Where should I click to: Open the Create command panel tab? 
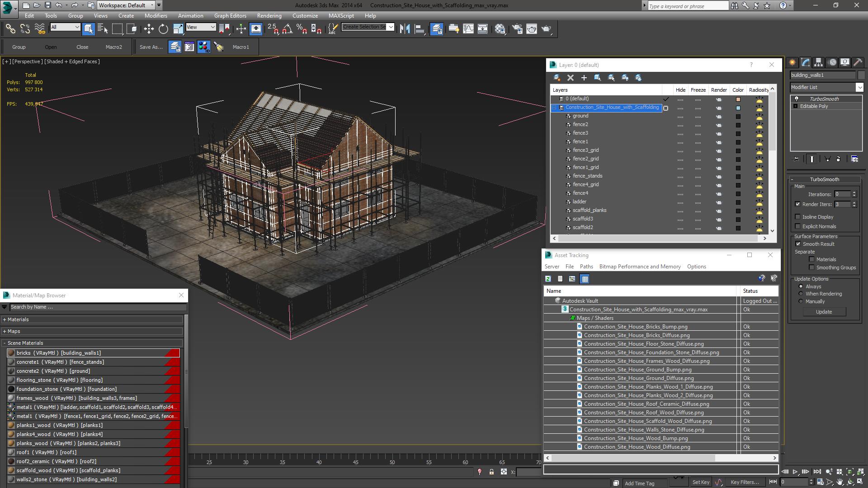point(793,62)
